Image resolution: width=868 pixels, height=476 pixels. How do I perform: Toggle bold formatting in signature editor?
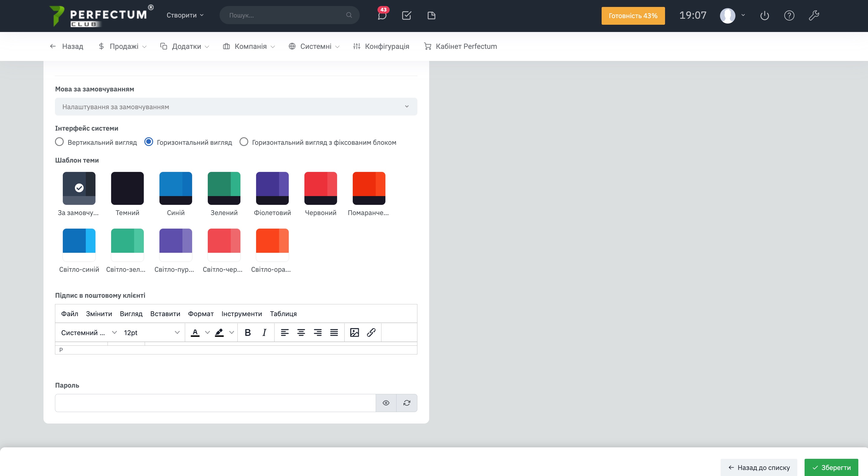click(x=248, y=333)
